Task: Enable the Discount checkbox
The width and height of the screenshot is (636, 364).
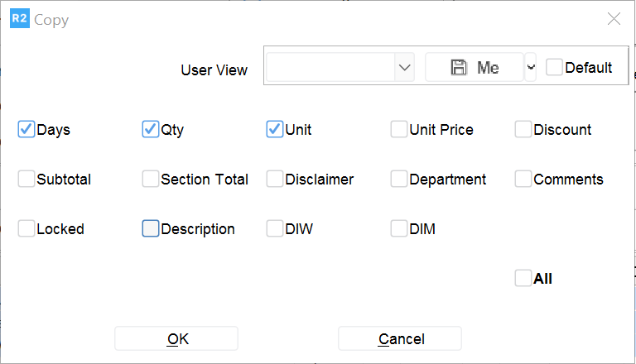Action: point(523,129)
